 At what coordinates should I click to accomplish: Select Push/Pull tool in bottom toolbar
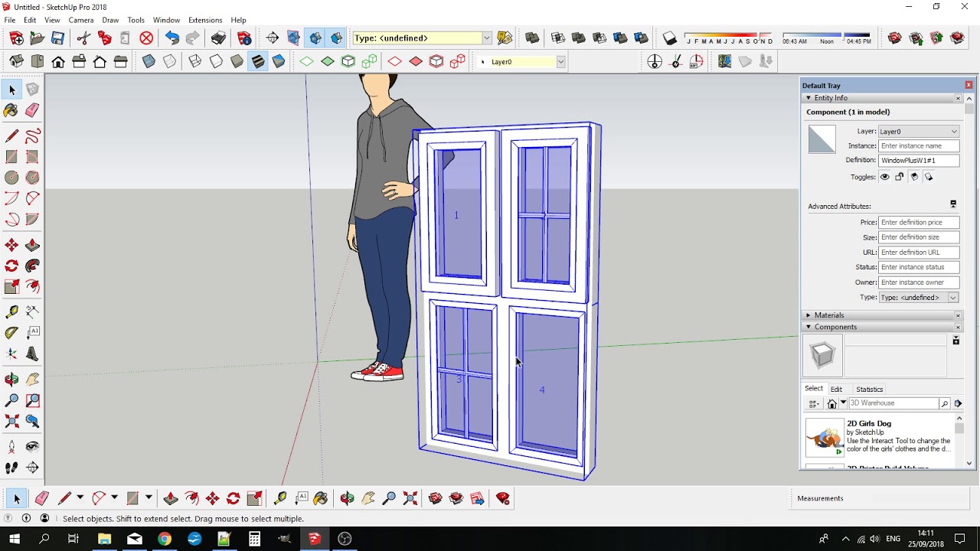171,498
